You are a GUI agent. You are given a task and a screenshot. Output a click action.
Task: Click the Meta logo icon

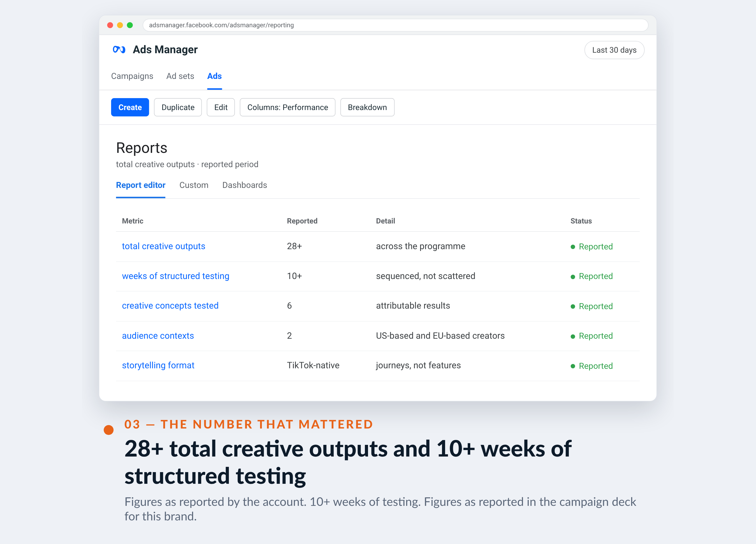119,50
